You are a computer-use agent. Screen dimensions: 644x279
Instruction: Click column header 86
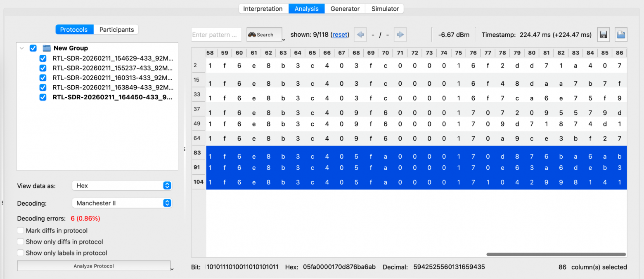(x=620, y=53)
